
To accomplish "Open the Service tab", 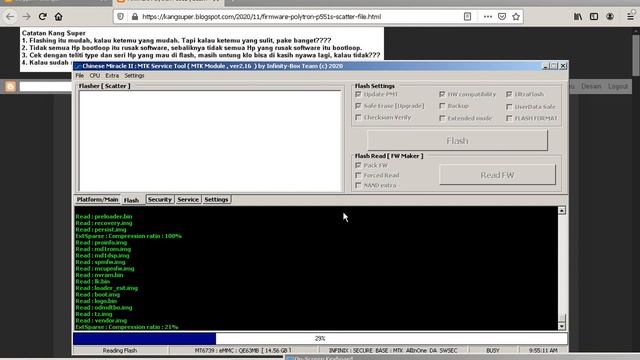I will coord(188,199).
